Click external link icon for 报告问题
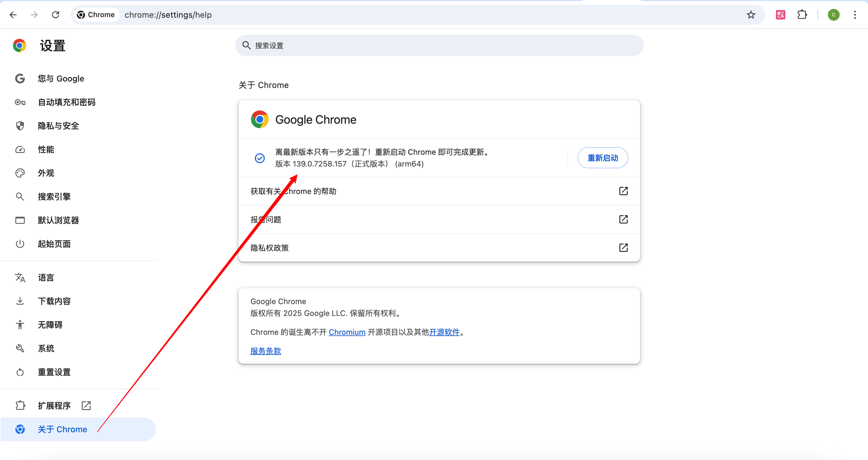 click(x=623, y=219)
